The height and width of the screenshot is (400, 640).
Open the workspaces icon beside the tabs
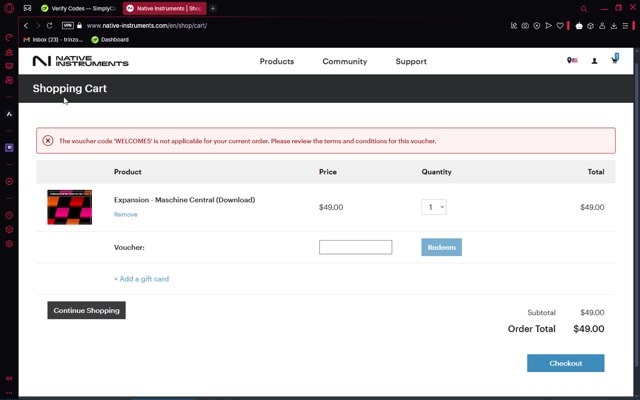pyautogui.click(x=27, y=8)
